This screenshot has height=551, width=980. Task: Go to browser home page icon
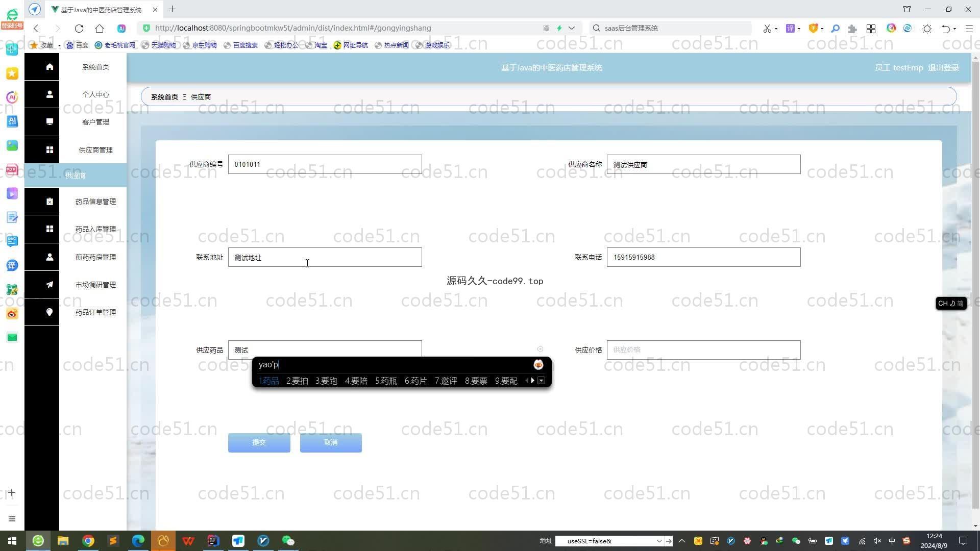100,29
